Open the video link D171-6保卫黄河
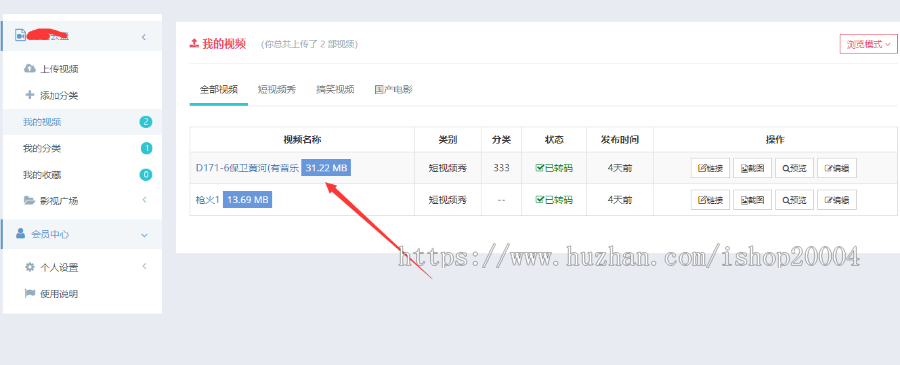The image size is (900, 365). click(x=247, y=168)
